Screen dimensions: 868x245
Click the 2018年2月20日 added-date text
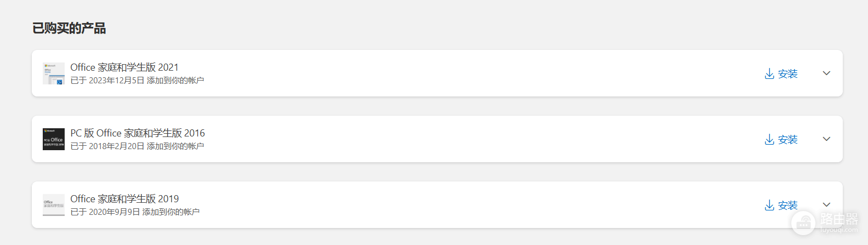[116, 146]
